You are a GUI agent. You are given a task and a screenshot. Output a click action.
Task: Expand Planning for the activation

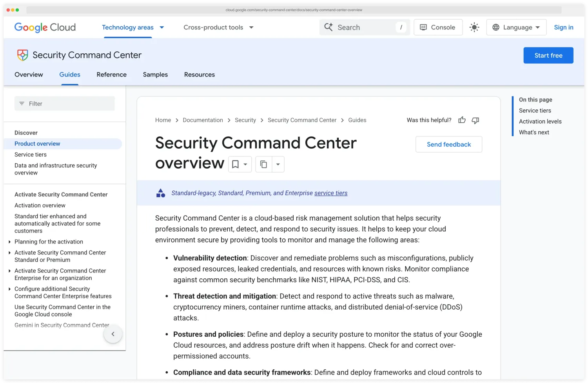(x=9, y=242)
